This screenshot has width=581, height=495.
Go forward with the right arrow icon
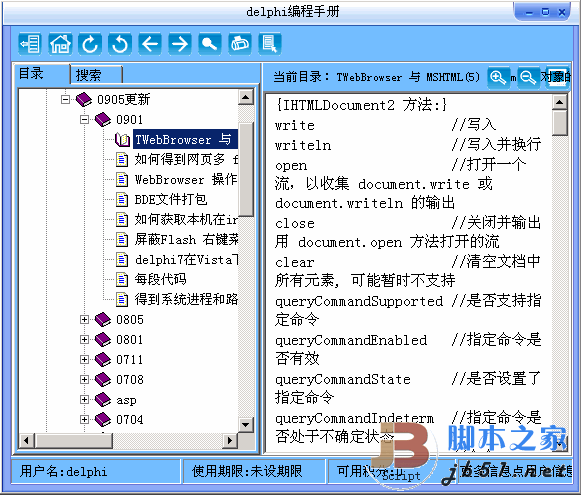(180, 44)
